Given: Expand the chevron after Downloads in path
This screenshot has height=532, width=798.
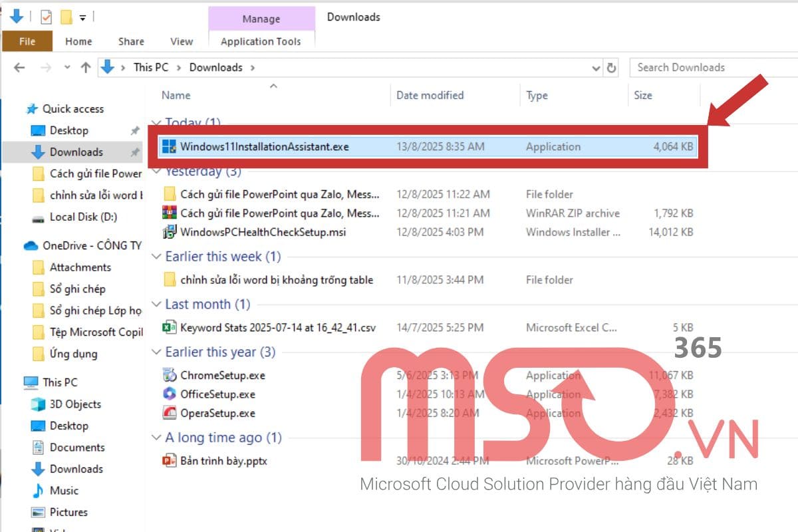Looking at the screenshot, I should [x=253, y=67].
